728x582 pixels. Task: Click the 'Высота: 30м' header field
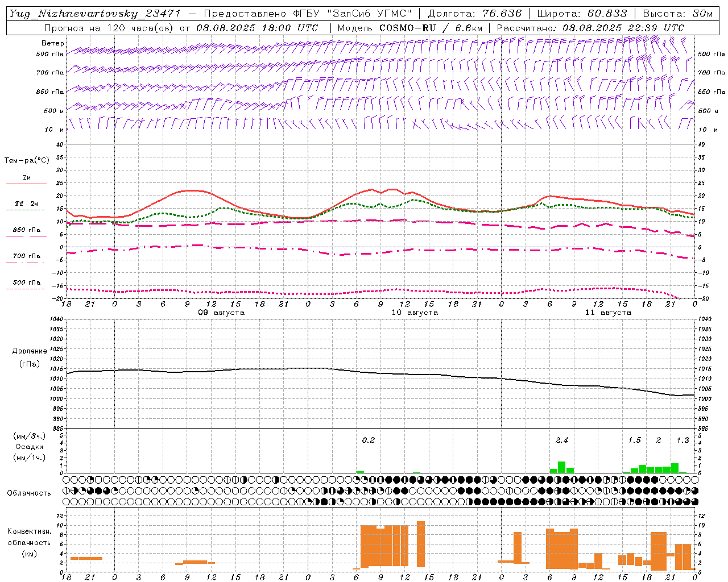677,14
